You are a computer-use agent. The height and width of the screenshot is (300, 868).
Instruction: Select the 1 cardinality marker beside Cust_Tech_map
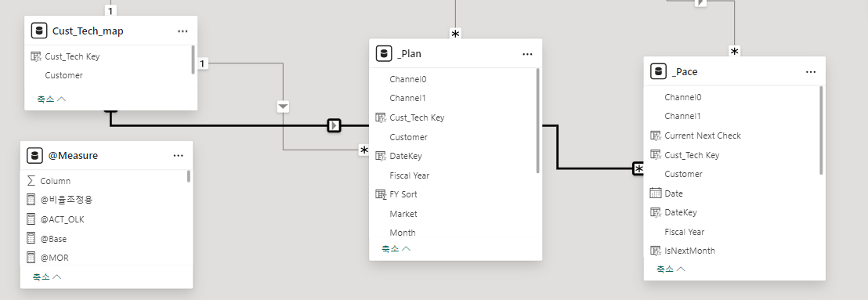tap(202, 63)
